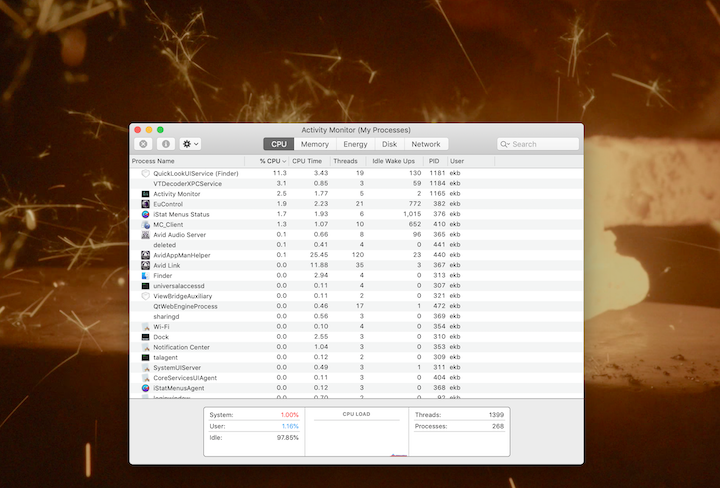Click the Processes total 268
720x488 pixels.
coord(498,426)
